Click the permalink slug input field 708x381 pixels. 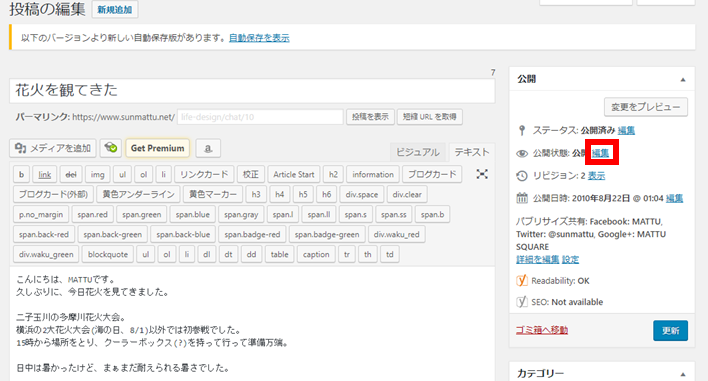(x=260, y=117)
